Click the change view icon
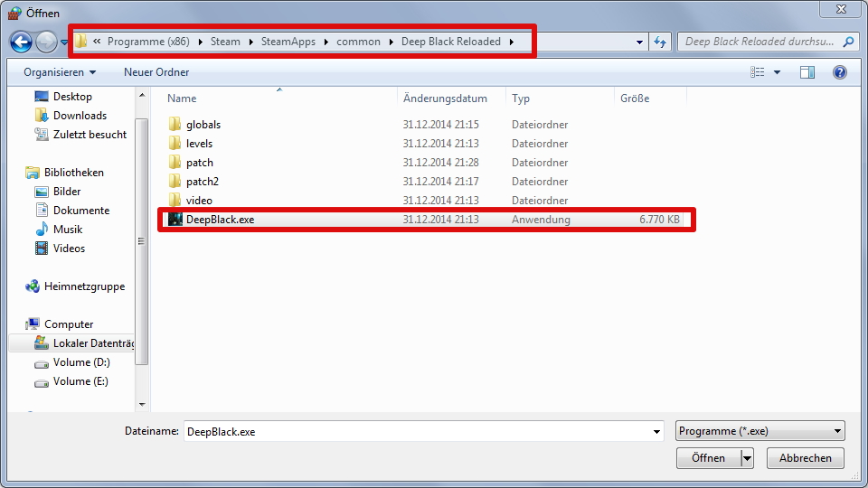The height and width of the screenshot is (488, 868). 758,72
